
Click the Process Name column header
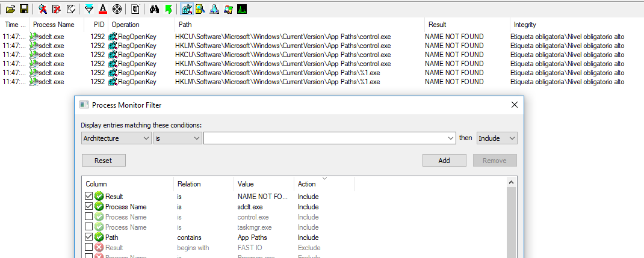pyautogui.click(x=57, y=25)
